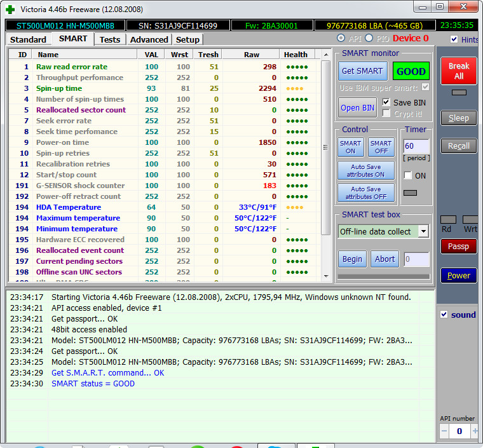
Task: Open the Advanced tab
Action: pyautogui.click(x=149, y=39)
